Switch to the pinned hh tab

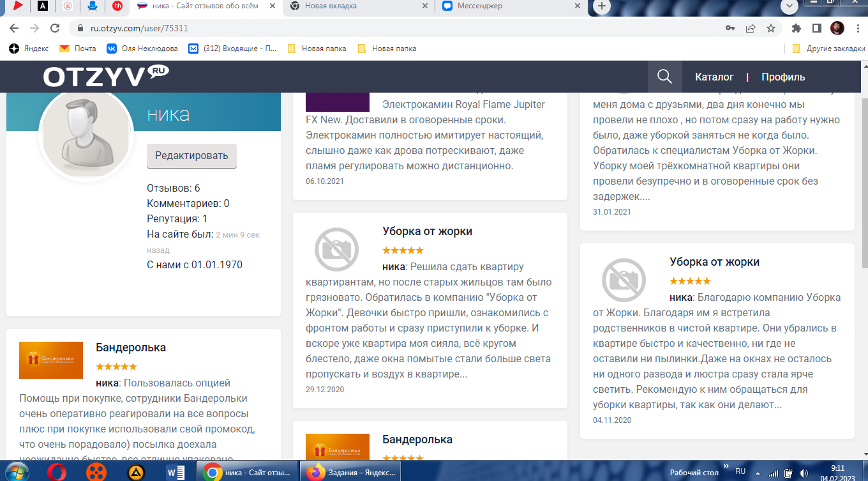117,6
